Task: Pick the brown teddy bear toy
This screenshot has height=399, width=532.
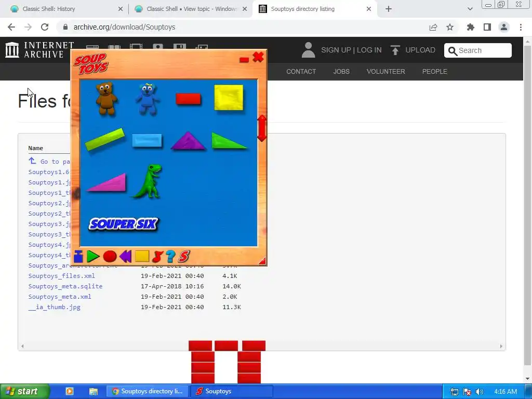Action: click(x=107, y=98)
